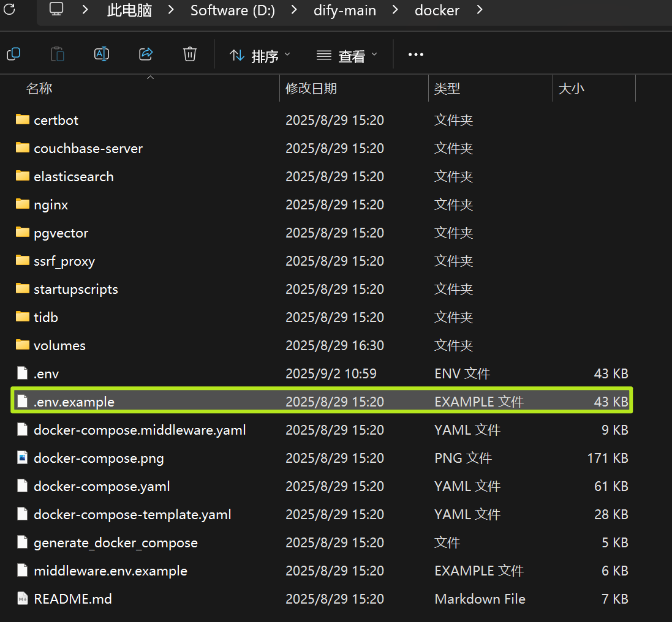Click the refresh icon in address bar

(9, 9)
